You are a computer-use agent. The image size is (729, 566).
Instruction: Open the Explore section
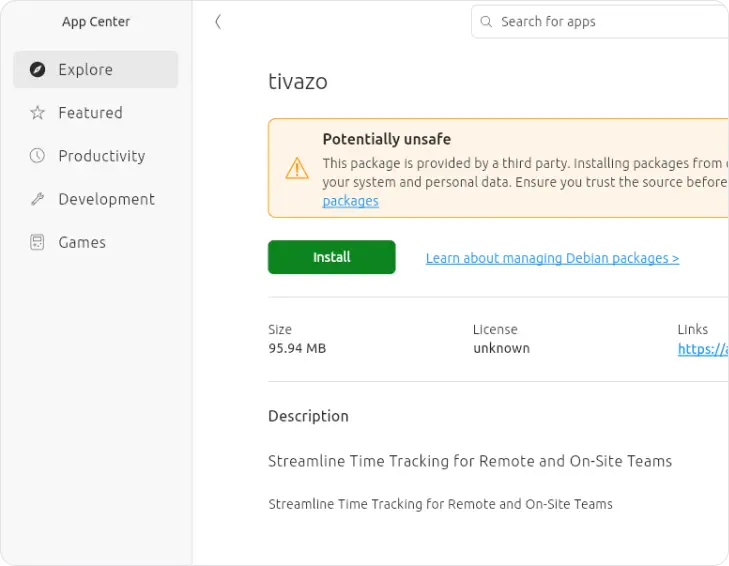(96, 69)
